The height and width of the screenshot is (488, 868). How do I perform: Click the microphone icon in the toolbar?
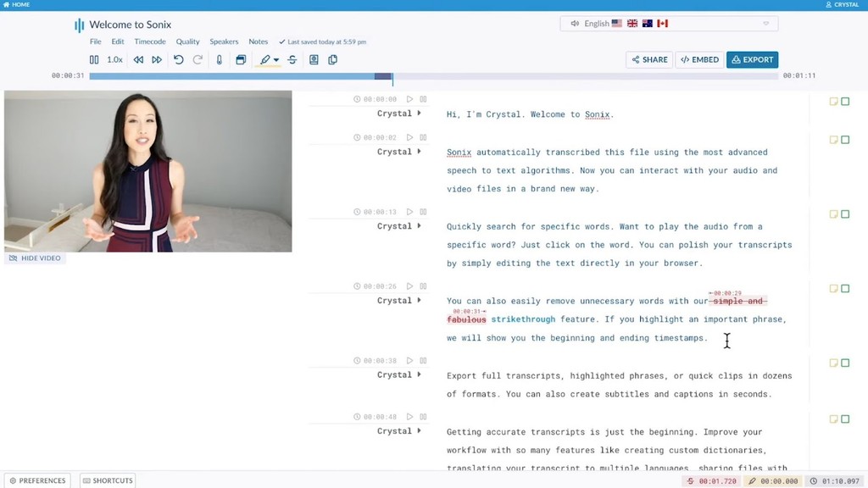tap(220, 59)
